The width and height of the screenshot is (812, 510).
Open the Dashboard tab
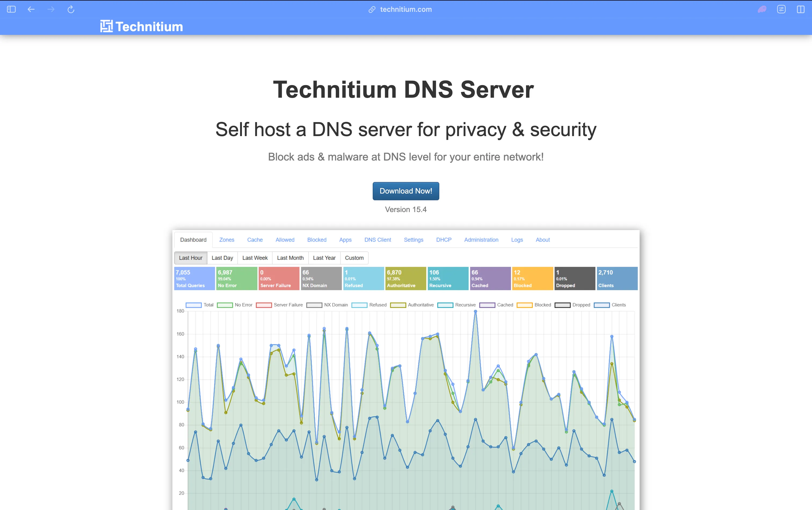pyautogui.click(x=193, y=240)
